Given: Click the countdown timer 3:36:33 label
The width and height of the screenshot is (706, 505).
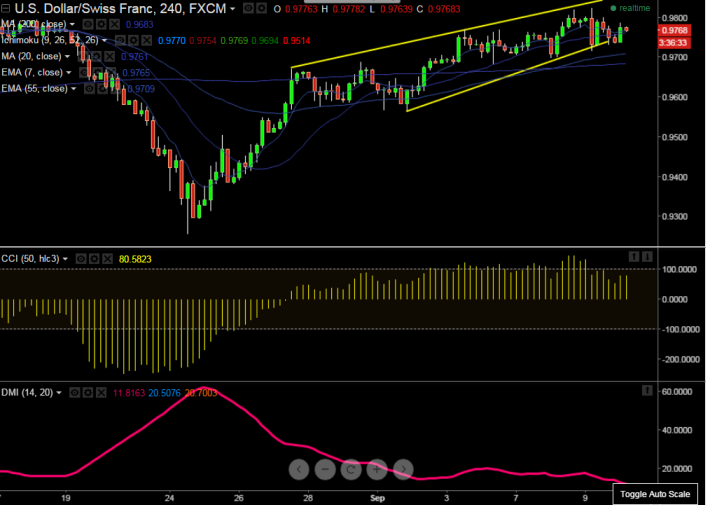Looking at the screenshot, I should [674, 43].
